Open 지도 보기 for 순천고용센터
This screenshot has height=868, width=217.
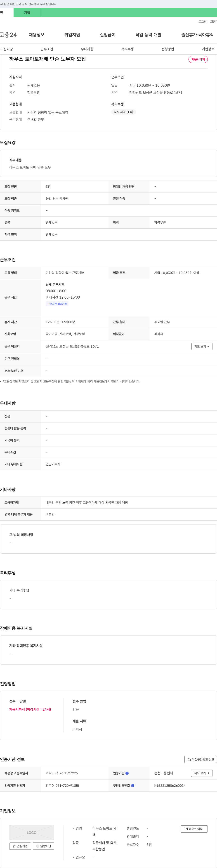202,773
